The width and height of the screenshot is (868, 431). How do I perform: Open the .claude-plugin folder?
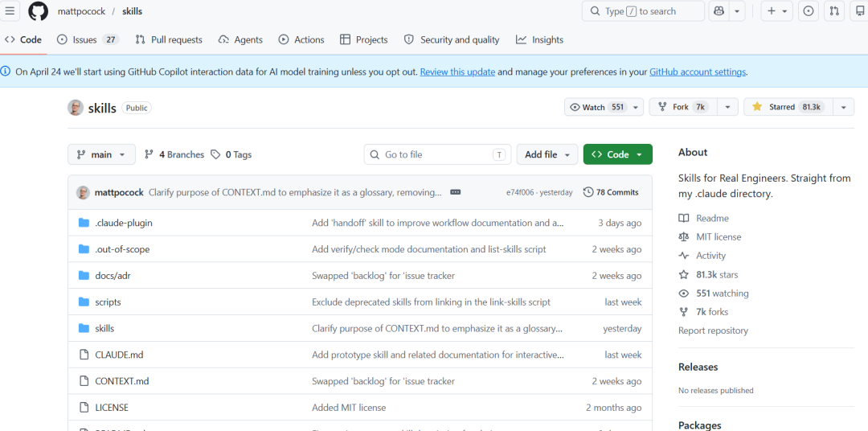click(124, 223)
